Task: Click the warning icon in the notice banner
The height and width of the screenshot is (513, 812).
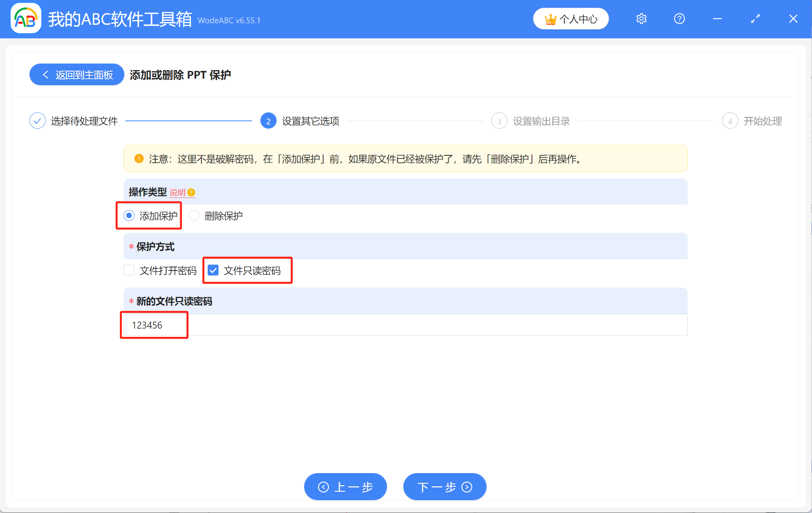Action: (138, 158)
